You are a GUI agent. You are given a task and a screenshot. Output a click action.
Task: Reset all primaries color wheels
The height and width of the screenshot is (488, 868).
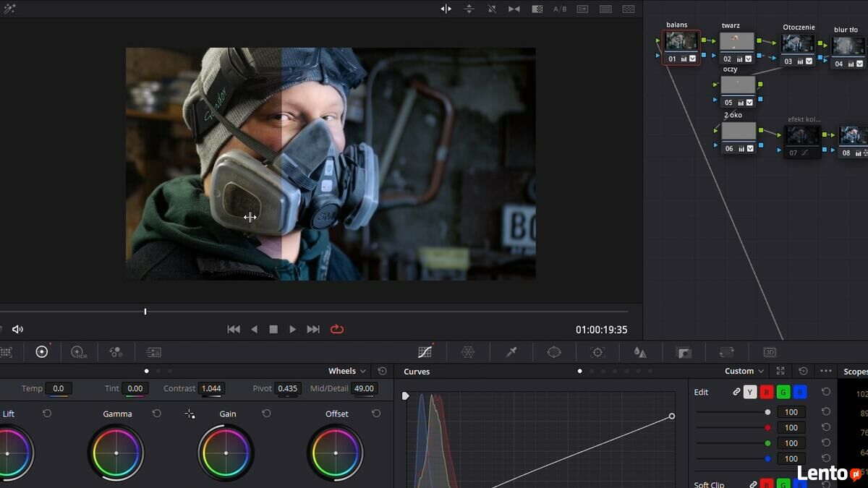[382, 371]
